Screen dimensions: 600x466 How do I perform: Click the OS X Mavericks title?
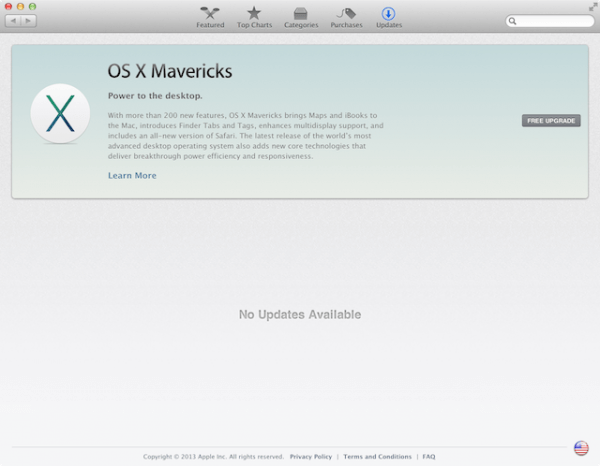tap(170, 71)
